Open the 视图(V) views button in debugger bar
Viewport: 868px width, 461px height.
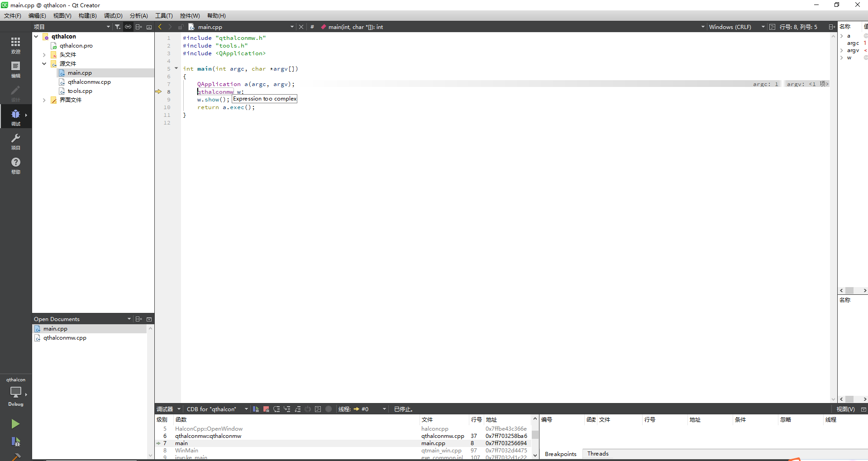coord(845,409)
